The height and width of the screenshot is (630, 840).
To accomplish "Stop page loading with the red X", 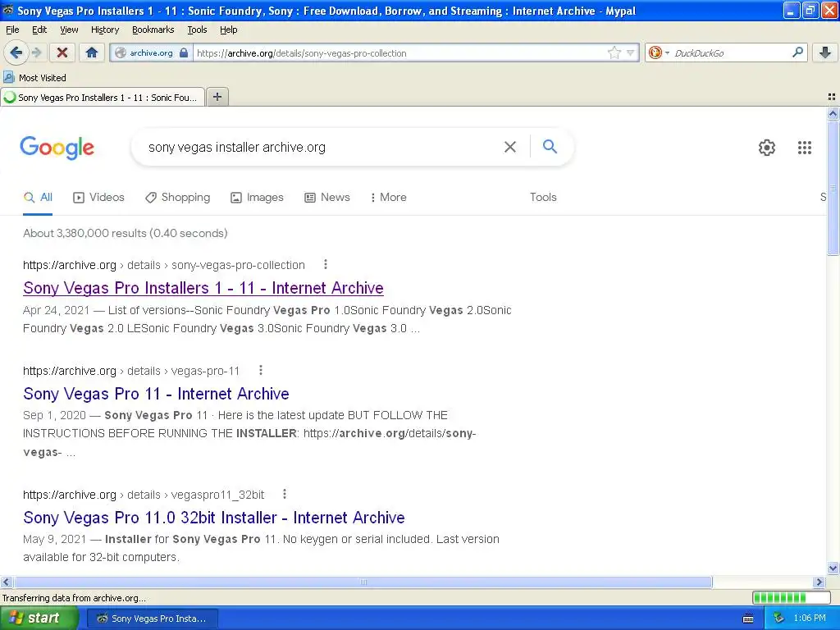I will (x=62, y=52).
